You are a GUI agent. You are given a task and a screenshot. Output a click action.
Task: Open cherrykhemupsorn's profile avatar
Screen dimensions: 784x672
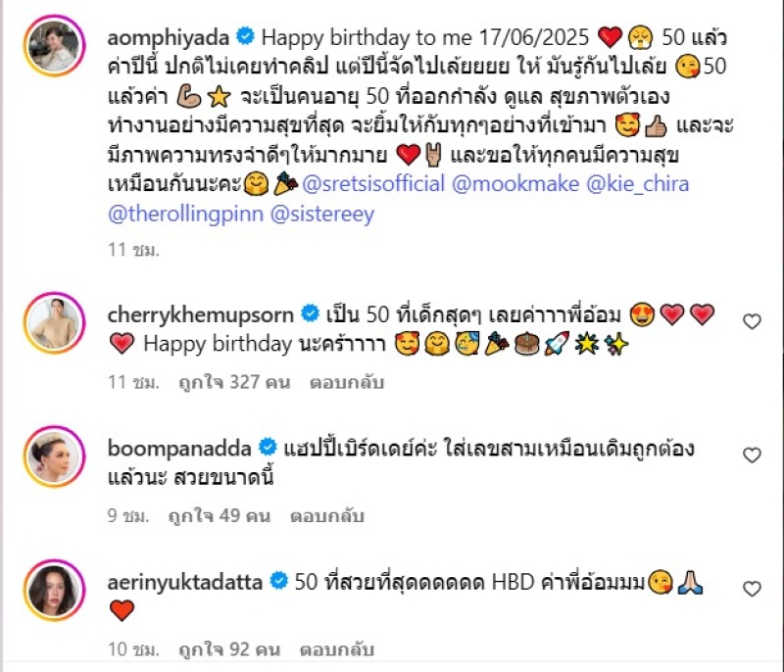[x=55, y=323]
